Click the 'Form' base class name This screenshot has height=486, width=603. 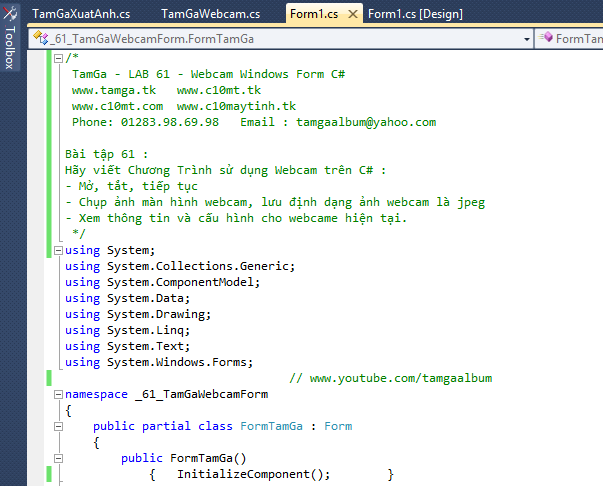tap(338, 426)
